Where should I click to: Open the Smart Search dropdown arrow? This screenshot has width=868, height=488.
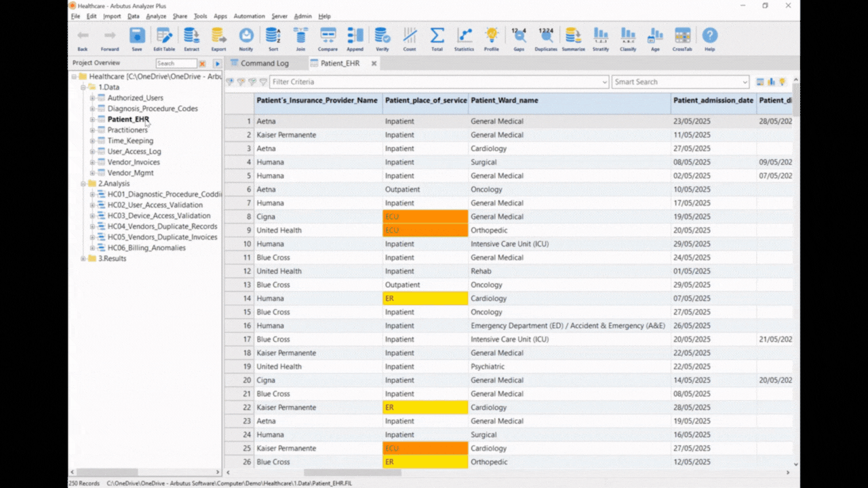point(745,82)
